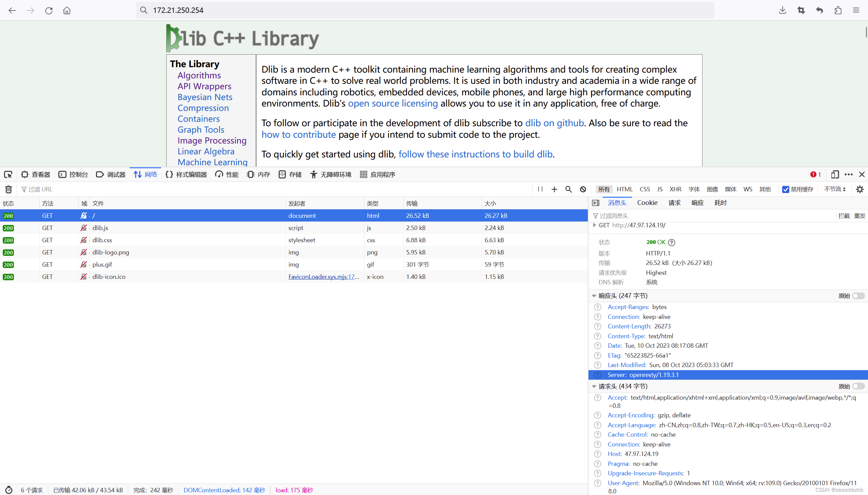Collapse the request headers section
This screenshot has height=495, width=868.
click(x=594, y=386)
